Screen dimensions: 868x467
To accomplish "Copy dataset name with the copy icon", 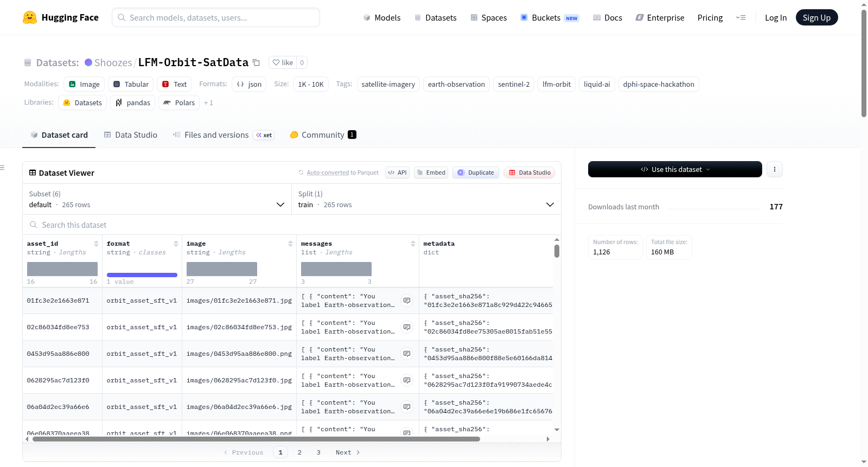I will point(257,63).
